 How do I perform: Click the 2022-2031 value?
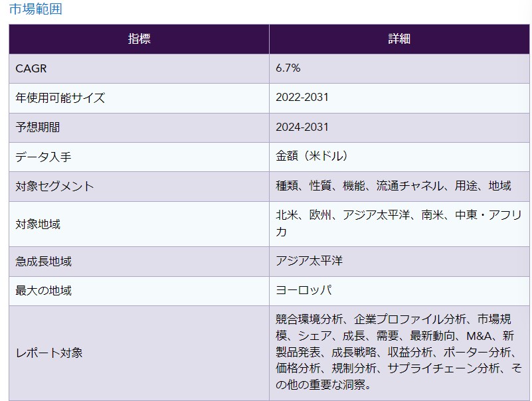click(302, 98)
